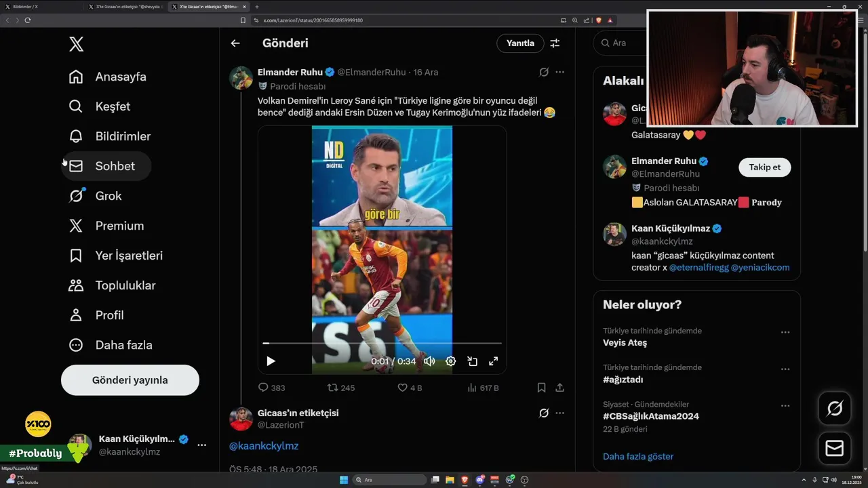868x488 pixels.
Task: Open account menu dots next to Kaan Küçükyılmaz
Action: 201,445
